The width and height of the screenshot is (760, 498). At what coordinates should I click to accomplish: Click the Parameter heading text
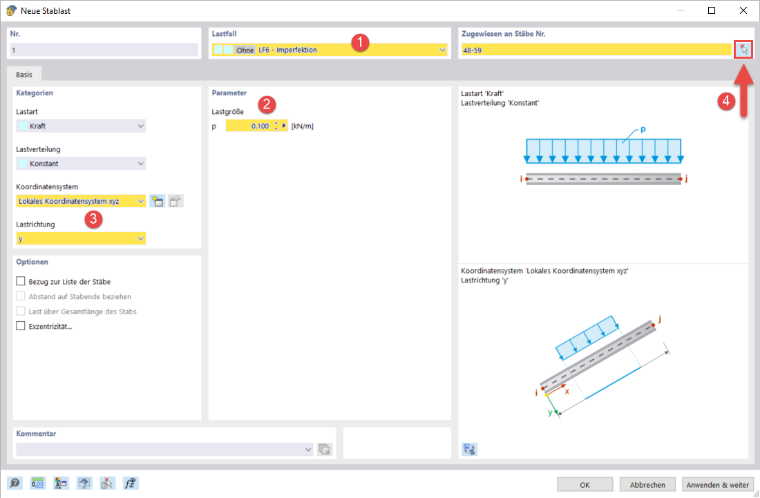229,93
